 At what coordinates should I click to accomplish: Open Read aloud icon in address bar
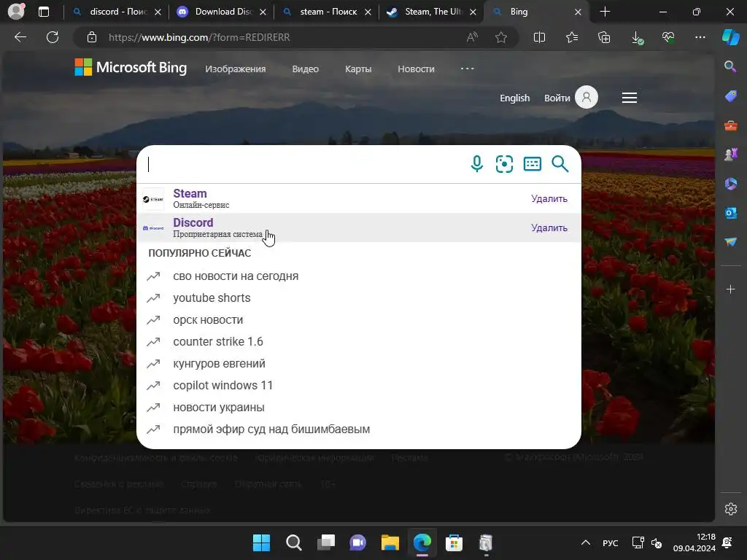tap(472, 37)
